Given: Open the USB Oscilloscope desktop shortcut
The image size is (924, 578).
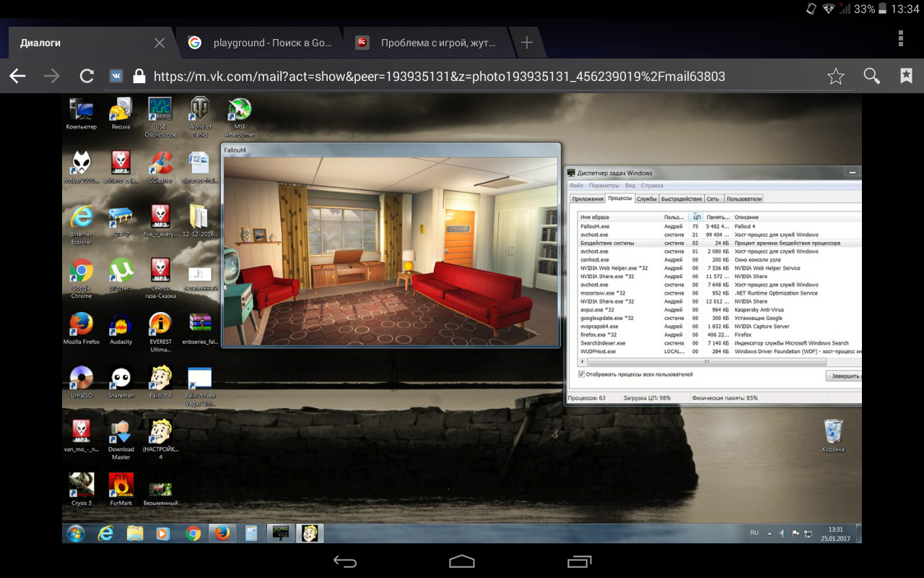Looking at the screenshot, I should pos(160,117).
